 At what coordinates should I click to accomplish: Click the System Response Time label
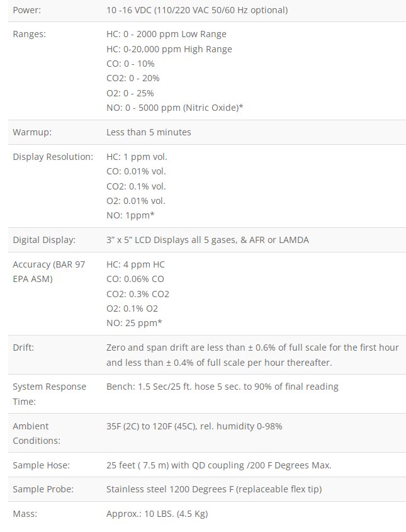pos(49,393)
